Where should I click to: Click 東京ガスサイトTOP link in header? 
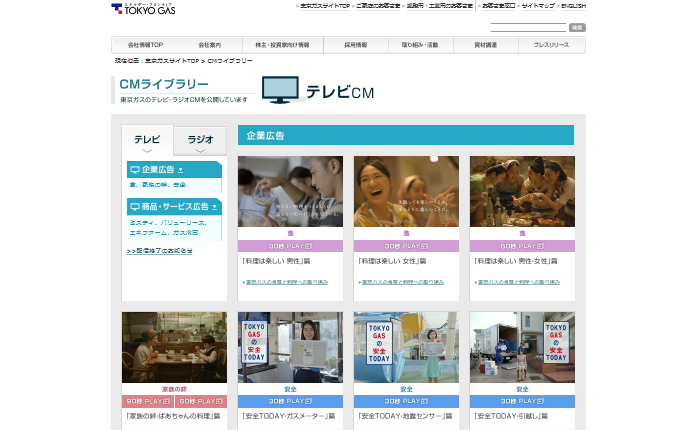tap(325, 6)
